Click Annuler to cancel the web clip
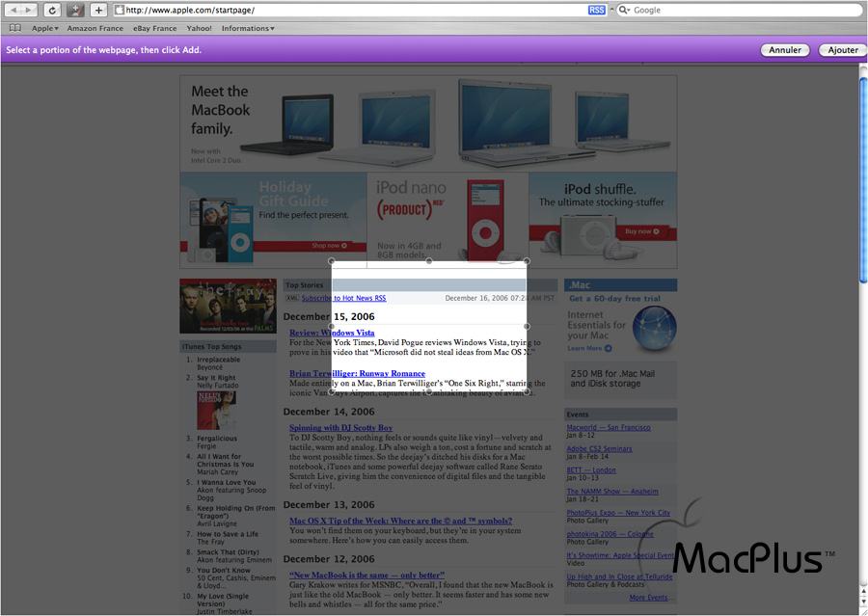 [x=785, y=50]
